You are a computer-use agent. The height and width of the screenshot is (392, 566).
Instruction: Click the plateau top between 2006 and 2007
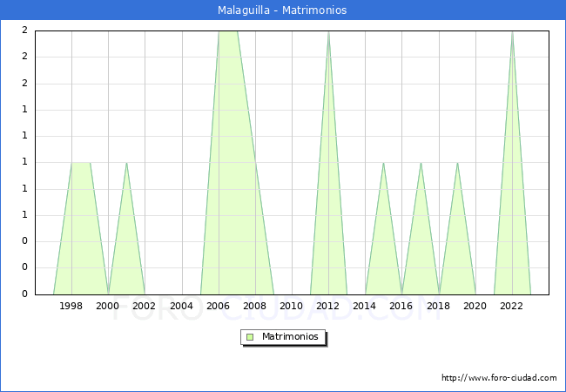coord(227,31)
